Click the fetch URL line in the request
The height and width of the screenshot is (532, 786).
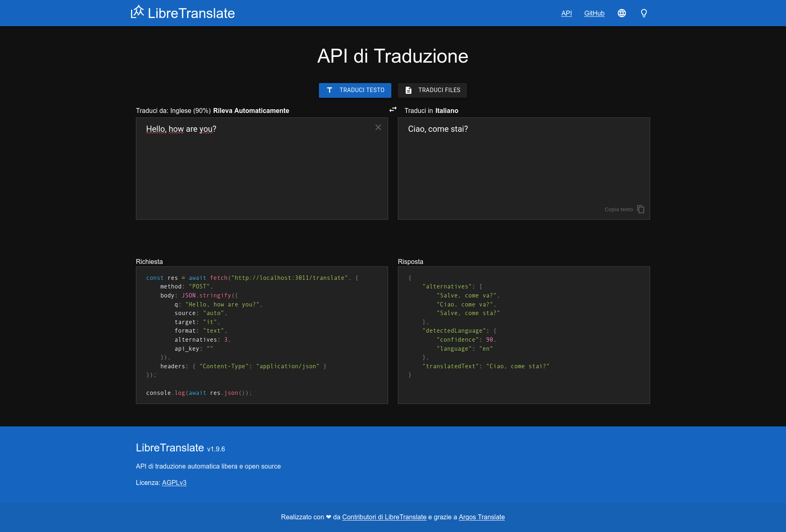point(252,278)
